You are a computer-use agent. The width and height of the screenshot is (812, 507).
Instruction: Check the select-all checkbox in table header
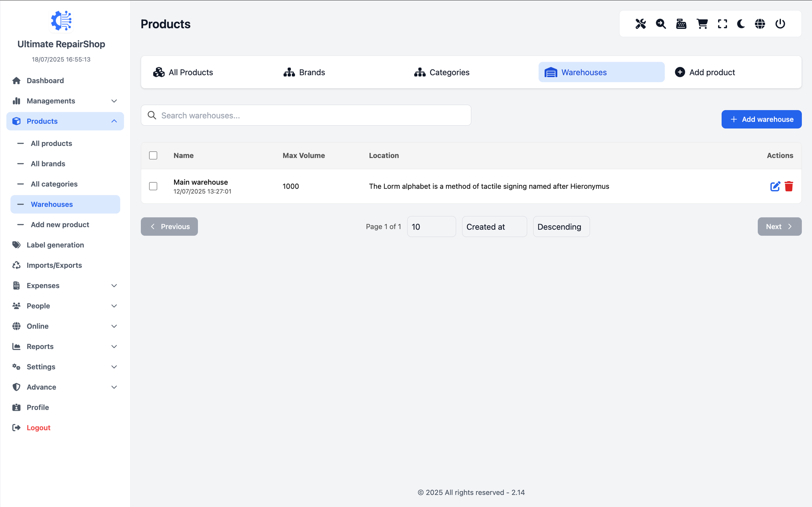[153, 155]
